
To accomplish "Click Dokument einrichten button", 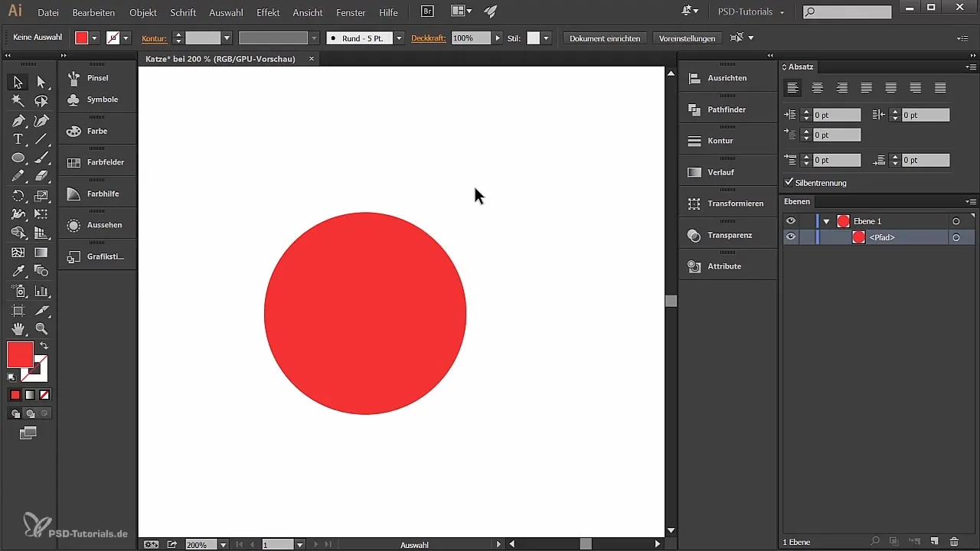I will pyautogui.click(x=605, y=37).
